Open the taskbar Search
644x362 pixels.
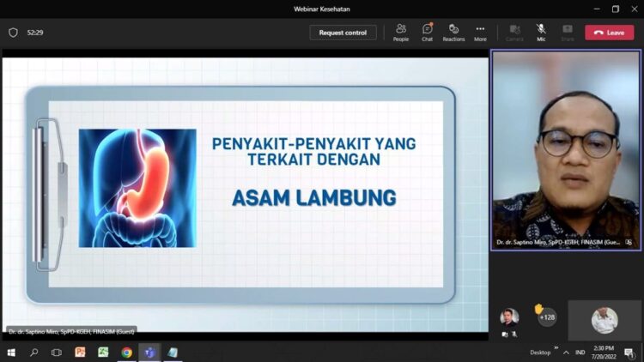click(x=34, y=353)
